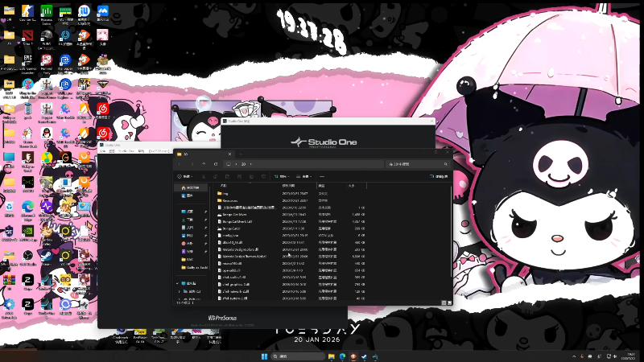Viewport: 644px width, 362px height.
Task: Select the img folder row
Action: (x=291, y=193)
